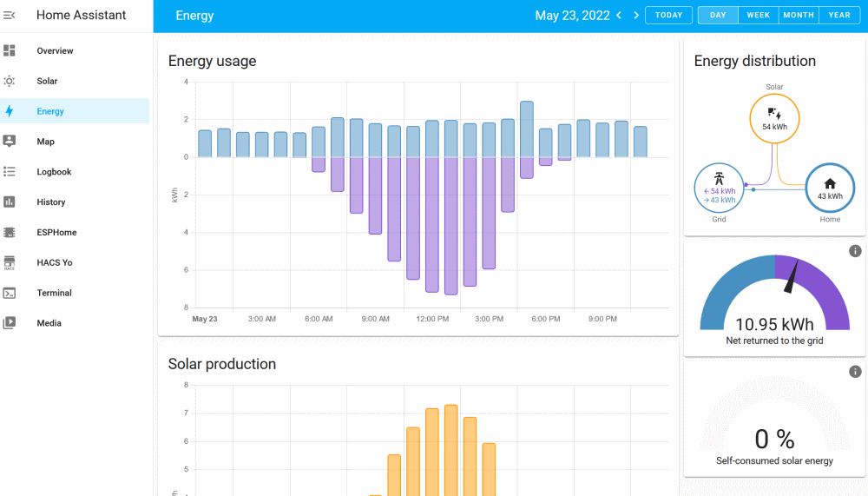Click the Logbook list icon
868x496 pixels.
(x=9, y=172)
